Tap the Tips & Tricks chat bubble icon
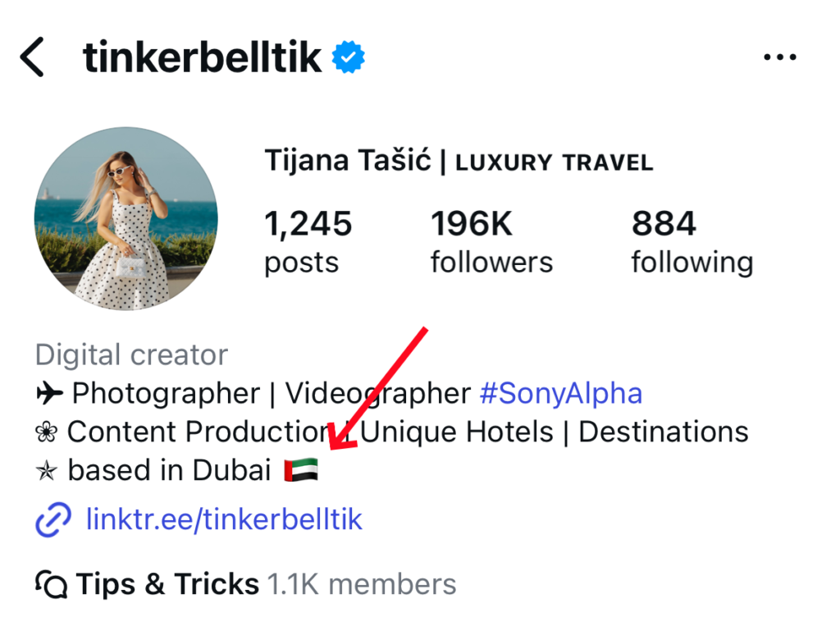Image resolution: width=840 pixels, height=617 pixels. coord(52,585)
